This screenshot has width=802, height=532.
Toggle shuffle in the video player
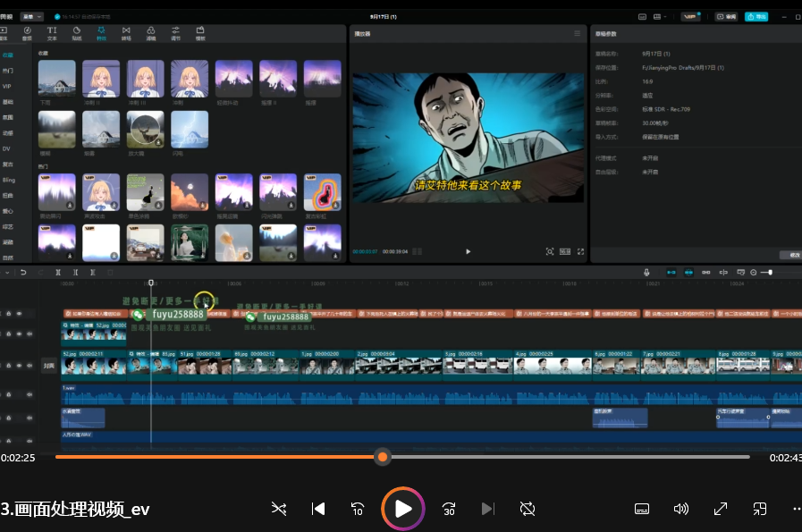[279, 509]
